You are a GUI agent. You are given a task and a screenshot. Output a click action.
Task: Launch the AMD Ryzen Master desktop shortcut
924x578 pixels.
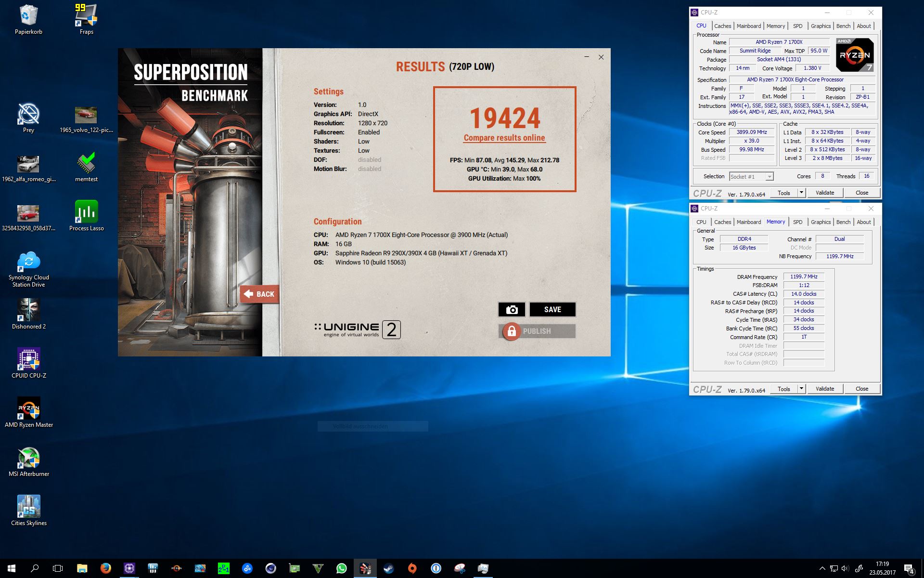tap(29, 409)
